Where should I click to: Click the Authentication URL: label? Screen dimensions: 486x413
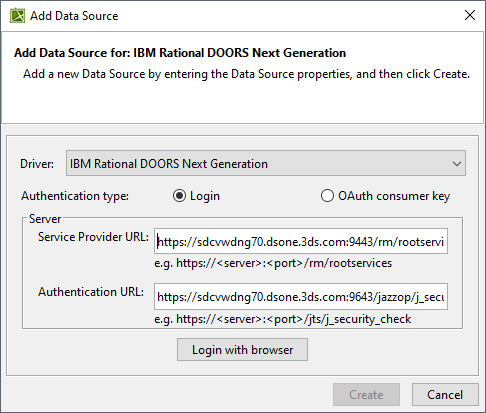coord(91,292)
